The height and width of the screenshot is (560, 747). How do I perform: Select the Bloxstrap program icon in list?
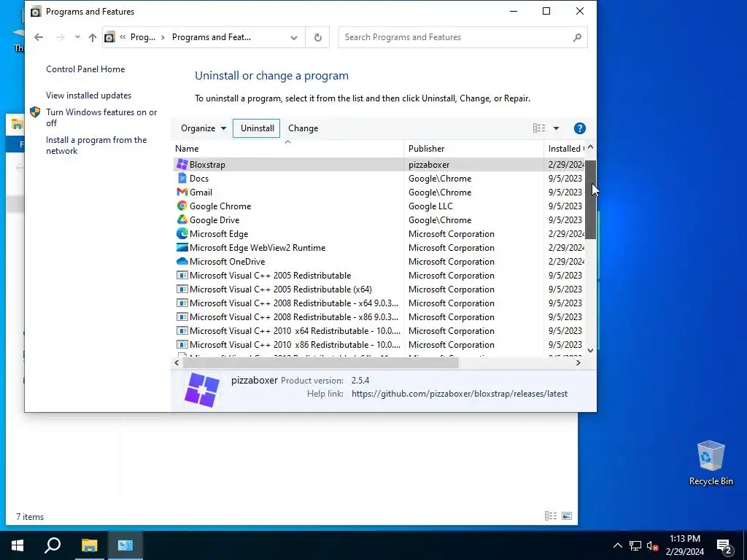coord(182,164)
